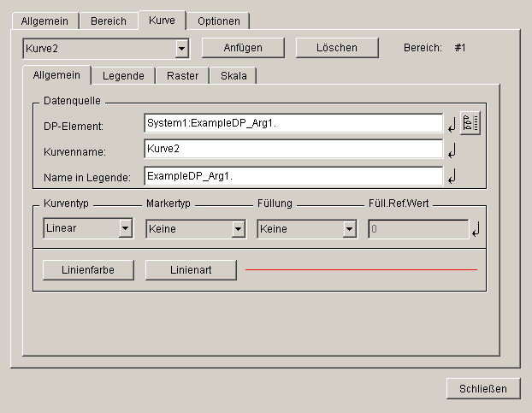Click the apply arrow next to Kurvenname field

(x=452, y=150)
